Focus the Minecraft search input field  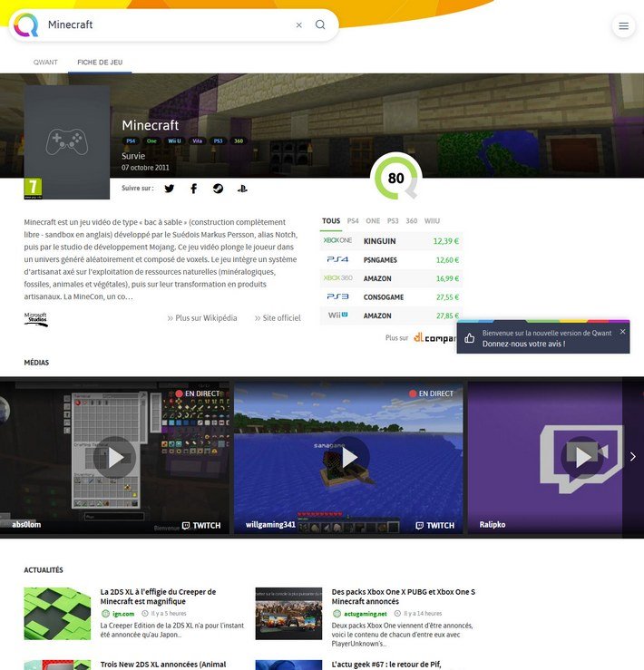click(x=167, y=24)
